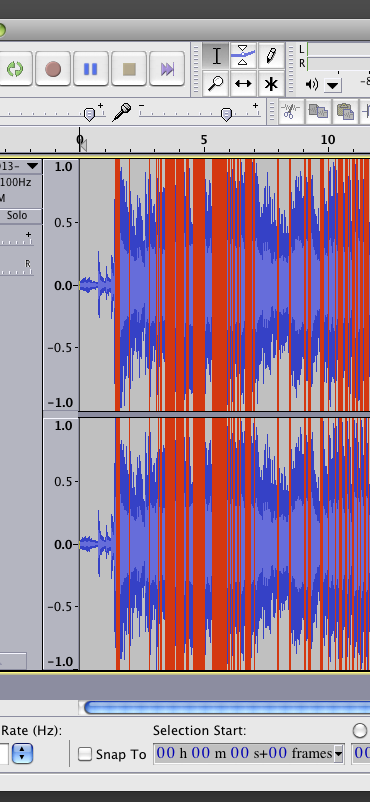The height and width of the screenshot is (802, 370).
Task: Select the Draw pencil tool
Action: [x=271, y=56]
